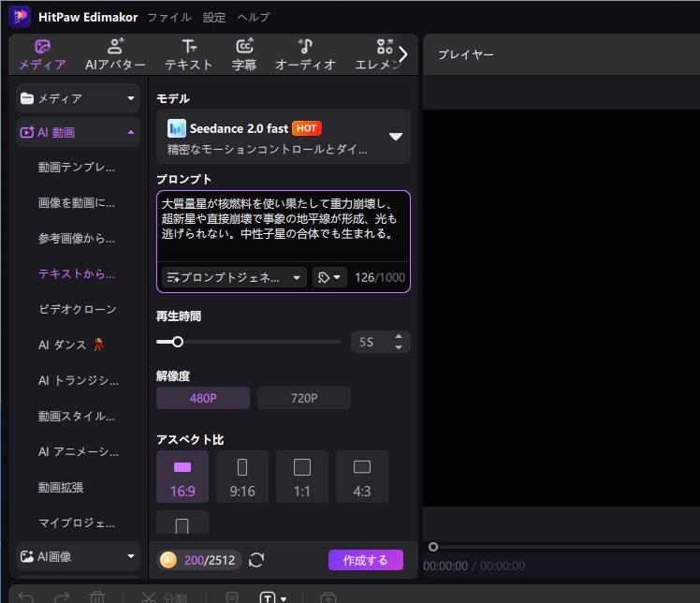Open the tag icon dropdown in prompt box

point(329,277)
